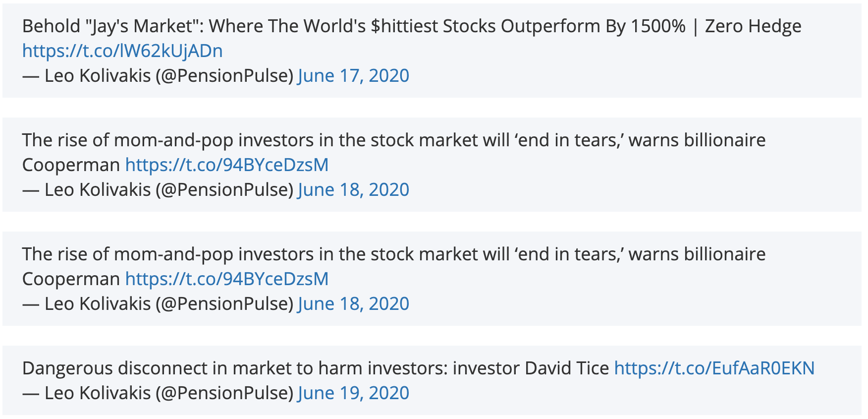Click Leo Kolivakis author name beside June 19
The width and height of the screenshot is (868, 419).
click(98, 393)
